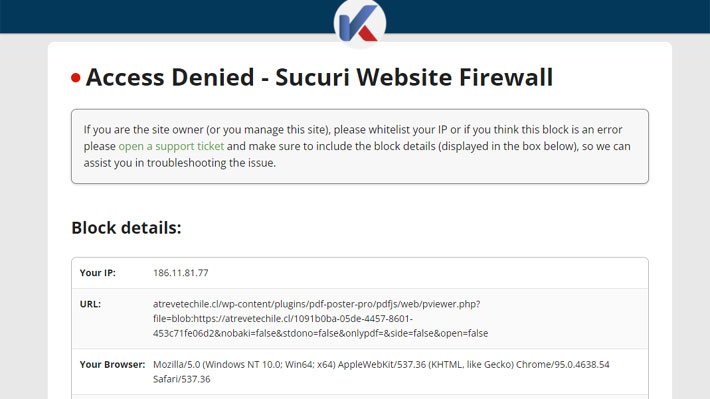Click the nobaki=false query string line
The height and width of the screenshot is (399, 710).
[x=321, y=333]
